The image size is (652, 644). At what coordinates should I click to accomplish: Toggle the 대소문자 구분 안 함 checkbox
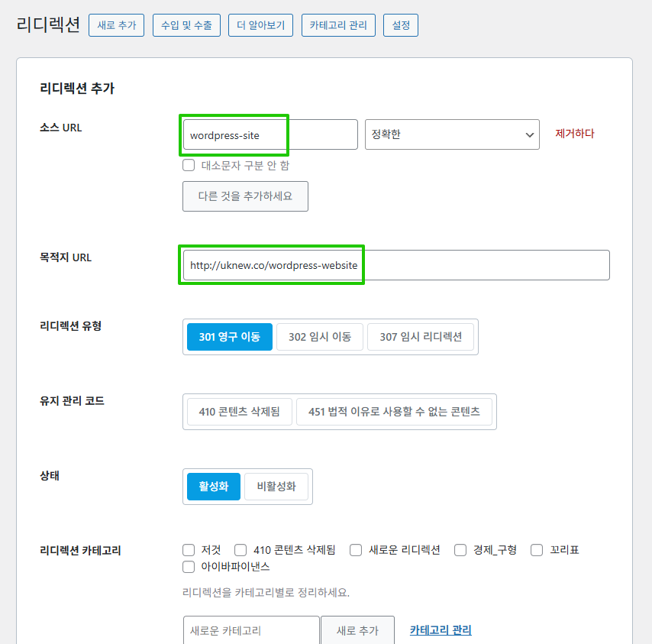189,165
